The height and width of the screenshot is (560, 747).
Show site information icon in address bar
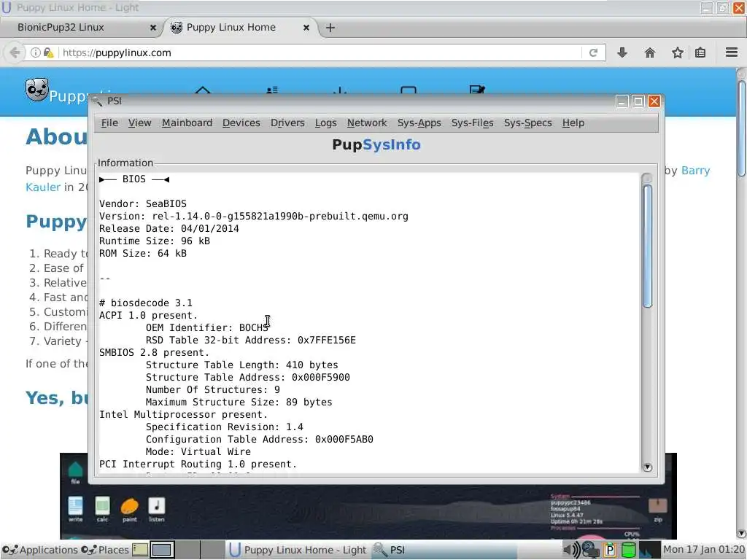pyautogui.click(x=35, y=52)
